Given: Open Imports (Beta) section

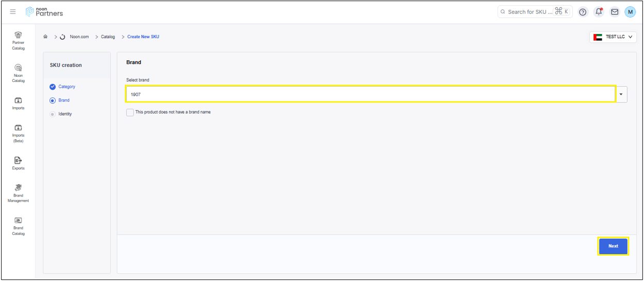Looking at the screenshot, I should point(18,133).
